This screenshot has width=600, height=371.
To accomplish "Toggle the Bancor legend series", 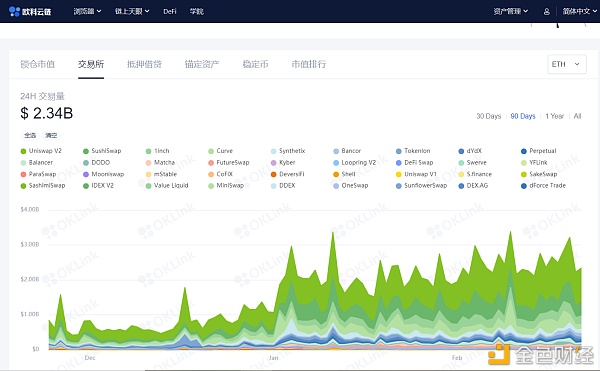I will [x=347, y=151].
